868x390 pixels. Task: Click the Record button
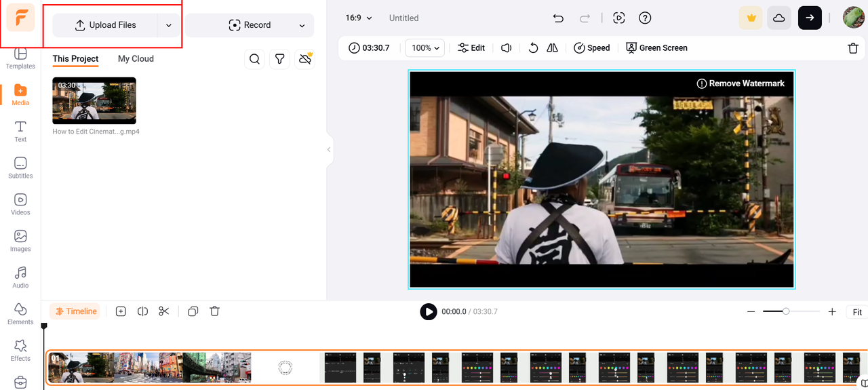[x=250, y=25]
